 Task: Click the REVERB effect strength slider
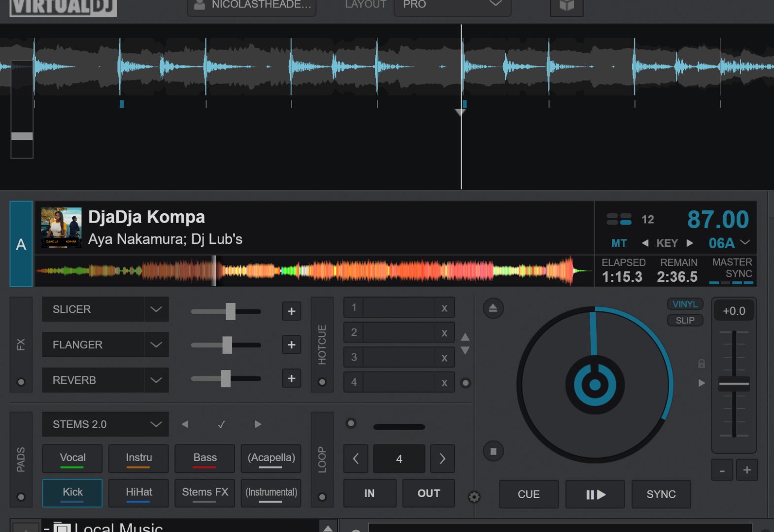[x=226, y=378]
